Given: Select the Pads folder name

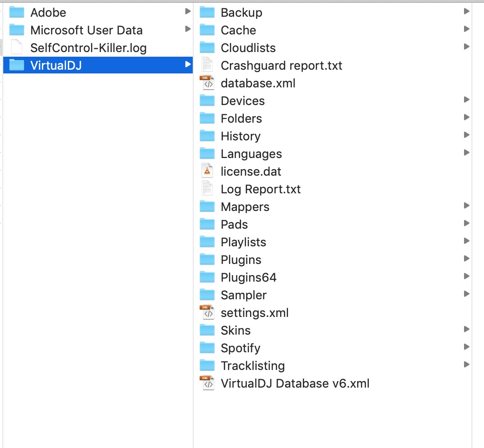Looking at the screenshot, I should coord(234,224).
